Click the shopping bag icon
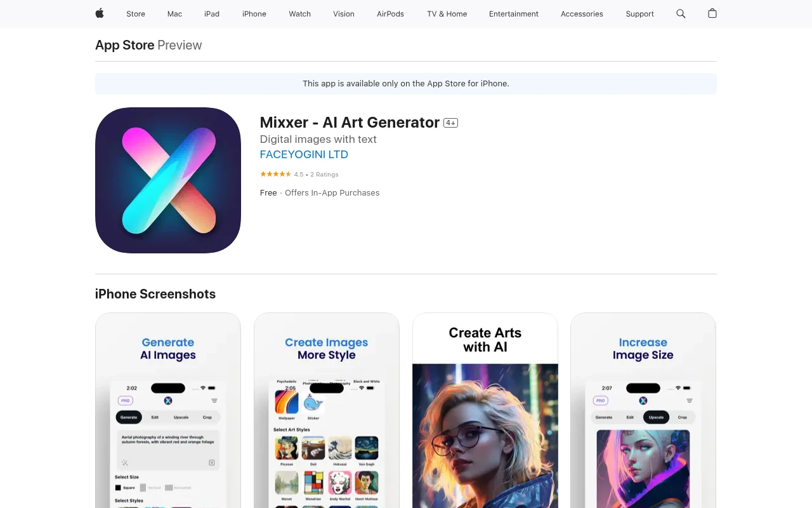812x508 pixels. (x=712, y=14)
